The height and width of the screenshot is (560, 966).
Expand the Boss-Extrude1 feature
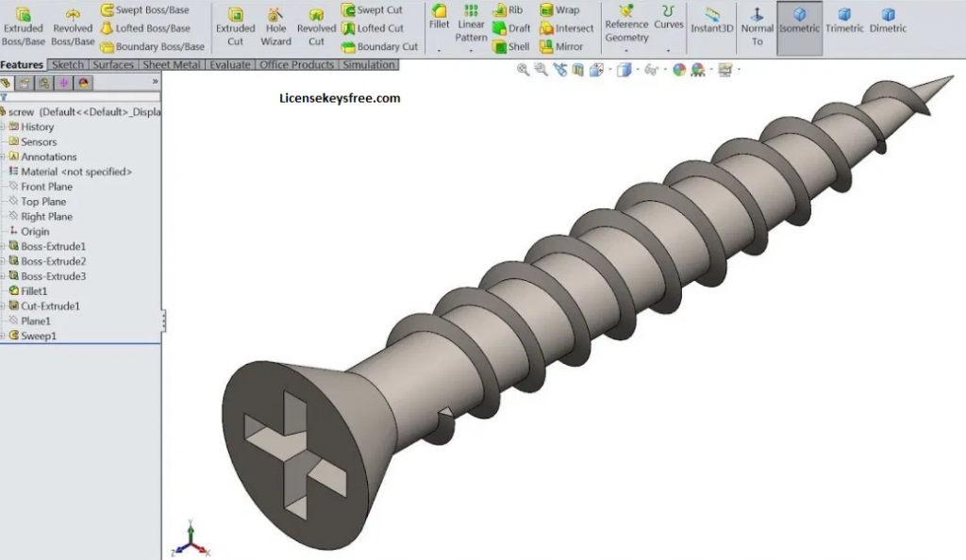coord(3,246)
